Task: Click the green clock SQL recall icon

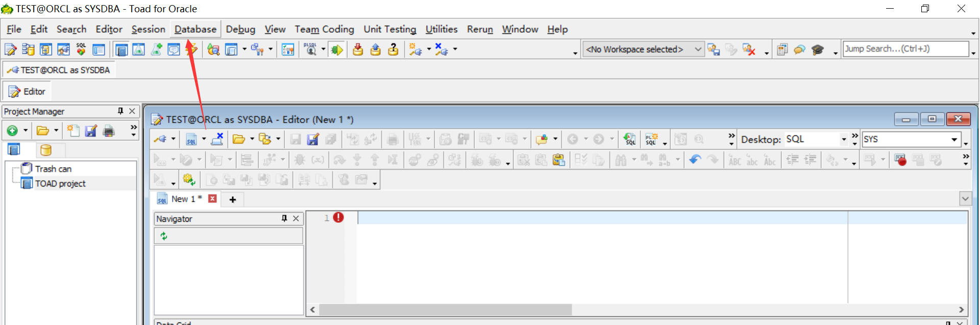Action: point(630,139)
